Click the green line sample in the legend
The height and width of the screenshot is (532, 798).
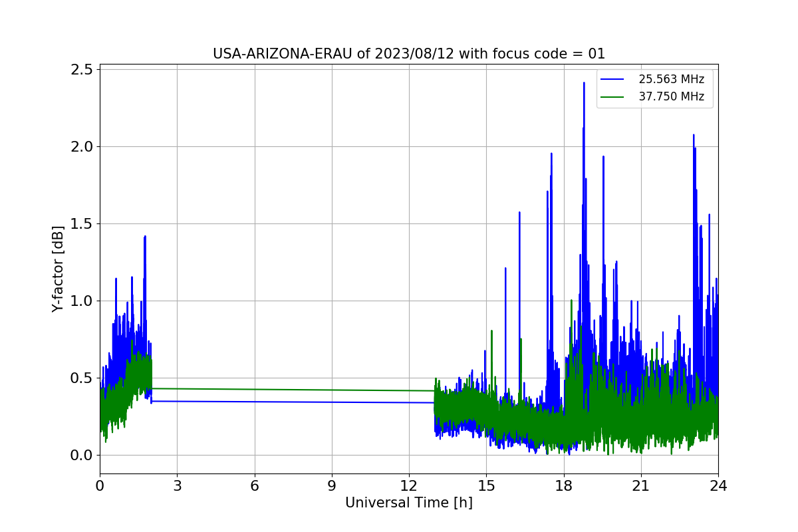click(x=612, y=96)
